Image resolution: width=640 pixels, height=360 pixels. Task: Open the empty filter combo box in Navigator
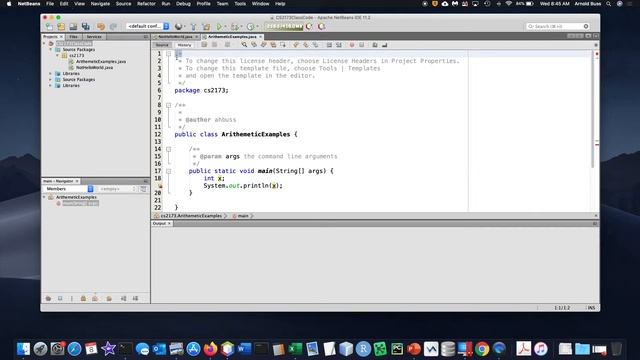pyautogui.click(x=118, y=189)
